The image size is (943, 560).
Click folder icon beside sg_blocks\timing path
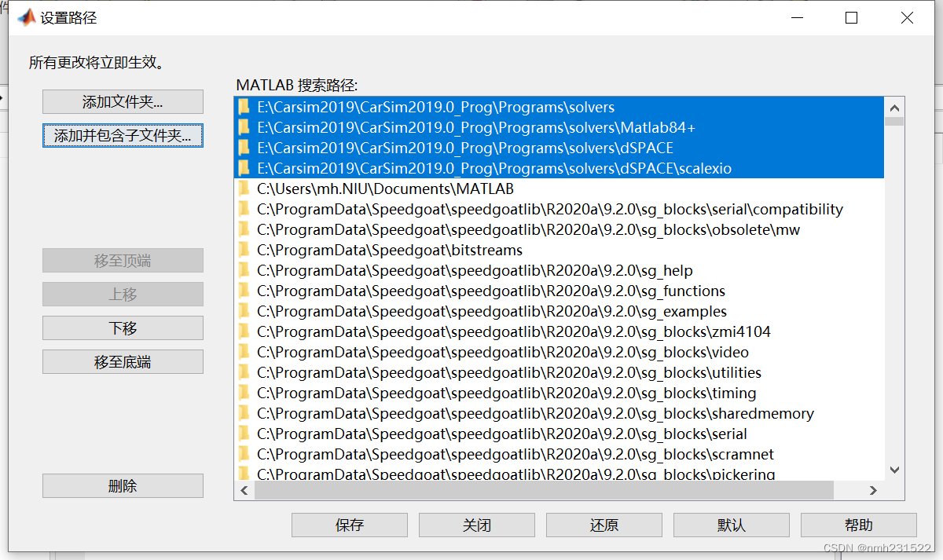pos(244,393)
